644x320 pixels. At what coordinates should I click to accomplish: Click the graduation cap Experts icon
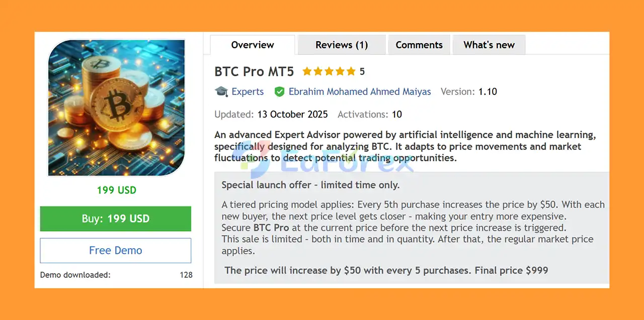[221, 91]
